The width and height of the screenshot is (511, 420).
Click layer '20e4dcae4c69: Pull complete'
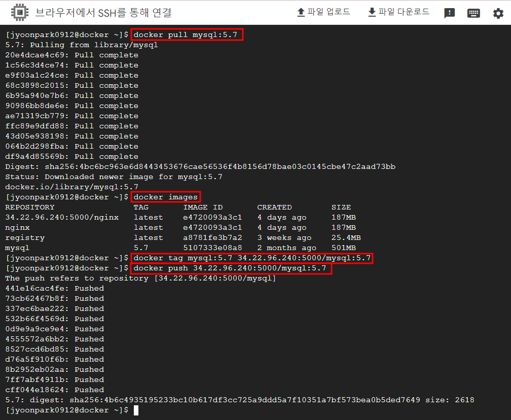71,55
